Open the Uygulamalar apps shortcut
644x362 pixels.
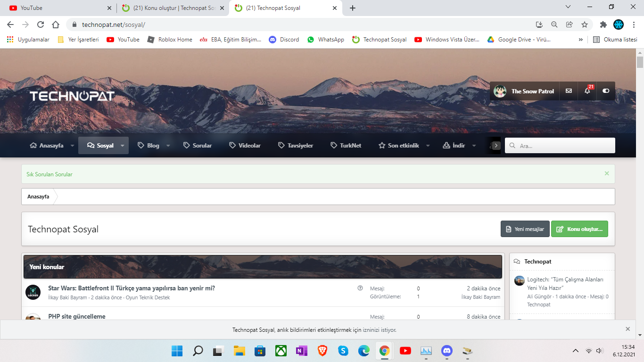click(x=28, y=40)
